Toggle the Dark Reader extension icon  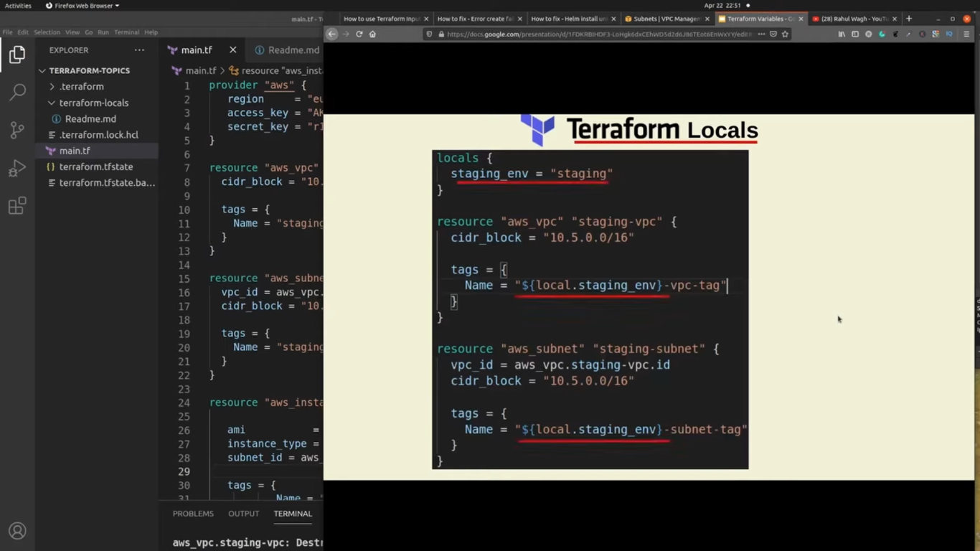882,34
